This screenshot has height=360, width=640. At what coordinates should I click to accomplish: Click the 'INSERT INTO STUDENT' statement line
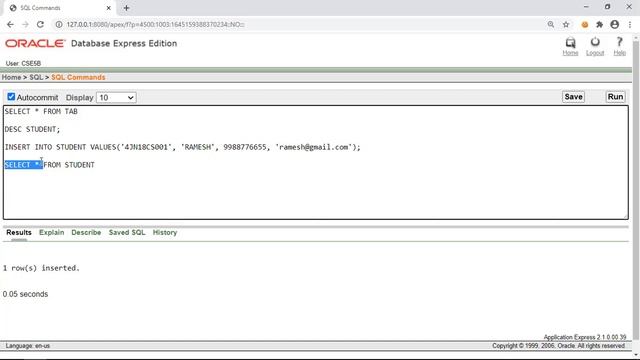pyautogui.click(x=182, y=147)
